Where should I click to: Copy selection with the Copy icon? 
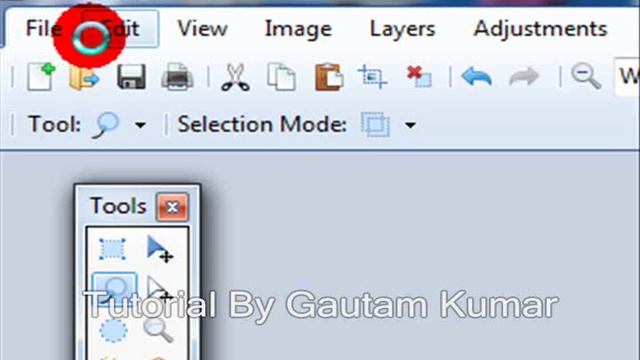[x=281, y=77]
